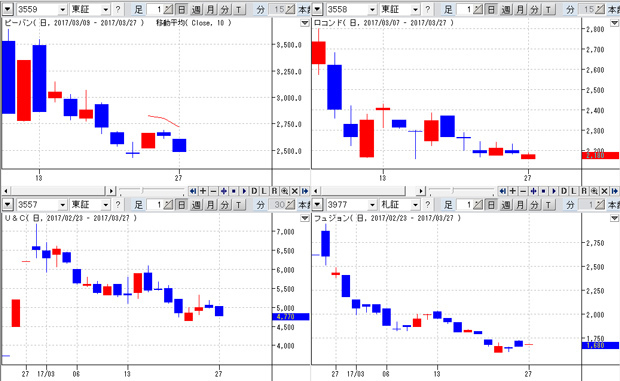Jump to last bar below 3558 chart
Viewport: 620px width, 381px height.
pyautogui.click(x=614, y=191)
